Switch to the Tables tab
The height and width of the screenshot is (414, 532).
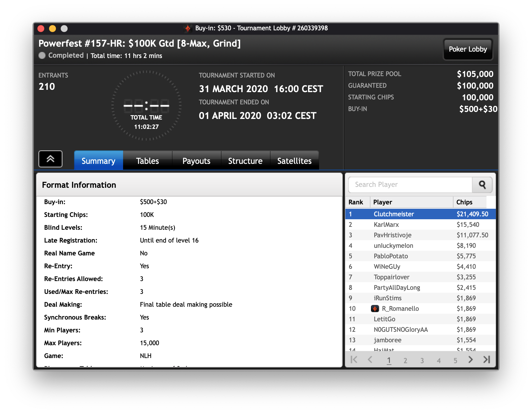147,161
